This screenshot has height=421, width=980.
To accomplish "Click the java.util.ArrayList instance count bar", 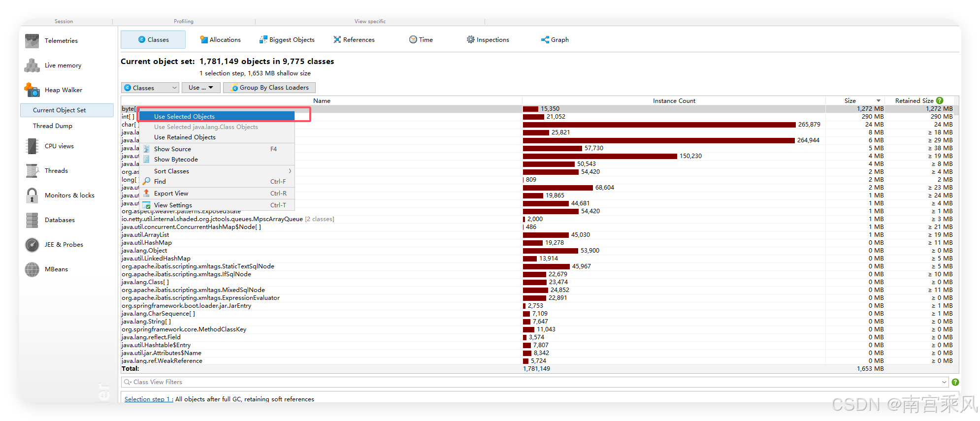I will (546, 235).
